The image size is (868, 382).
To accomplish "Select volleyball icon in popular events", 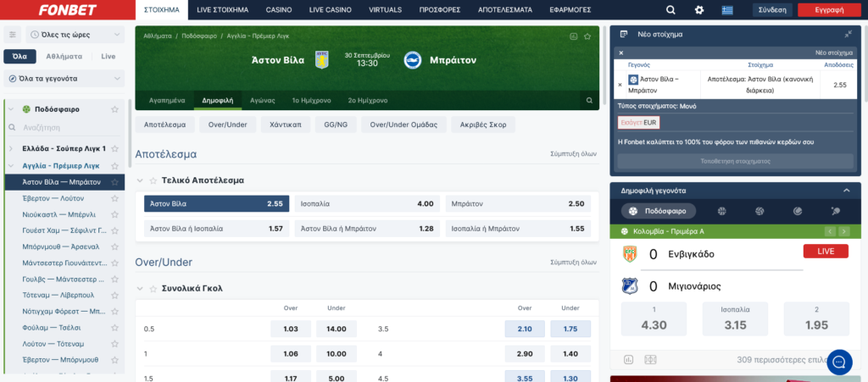I will point(759,211).
